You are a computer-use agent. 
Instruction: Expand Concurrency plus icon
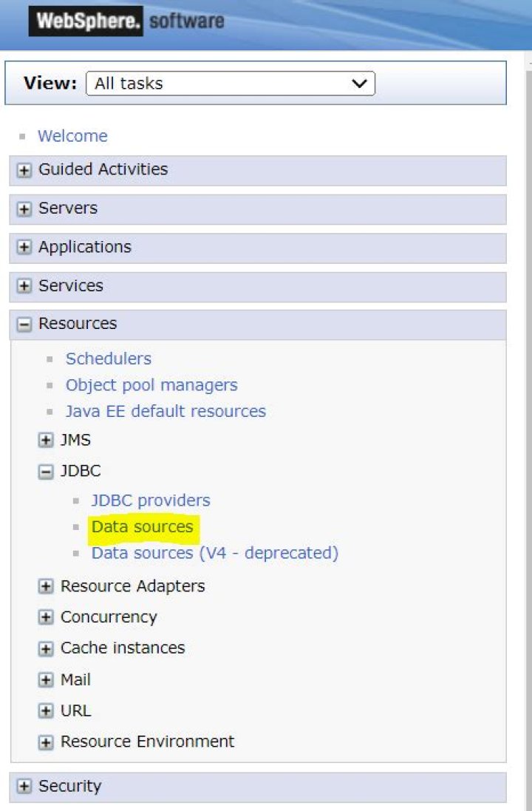click(46, 617)
